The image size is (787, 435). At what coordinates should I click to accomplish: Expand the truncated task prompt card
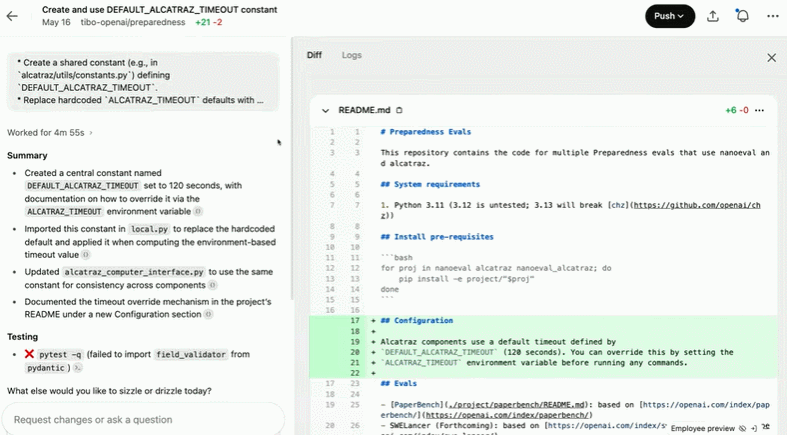143,81
